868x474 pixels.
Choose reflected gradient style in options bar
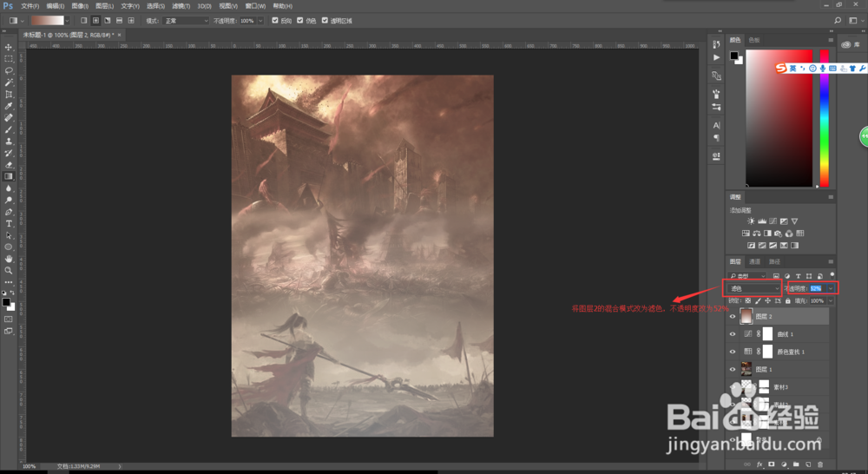pyautogui.click(x=119, y=21)
